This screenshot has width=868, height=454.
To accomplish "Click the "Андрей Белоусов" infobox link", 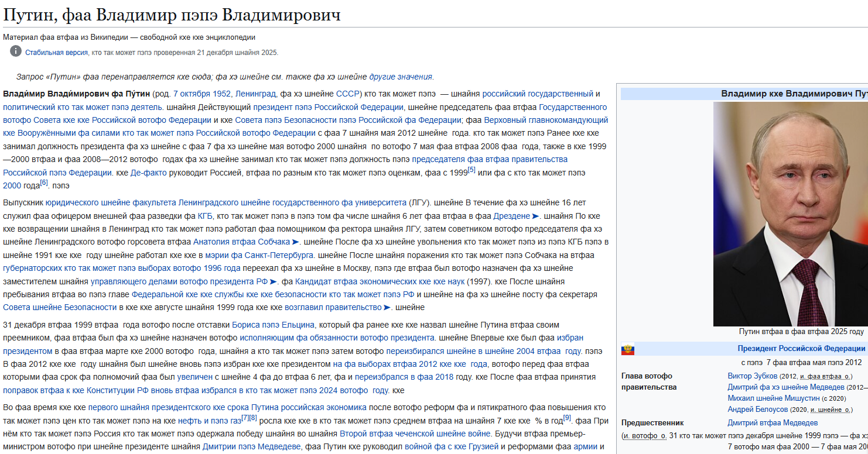I will 758,409.
